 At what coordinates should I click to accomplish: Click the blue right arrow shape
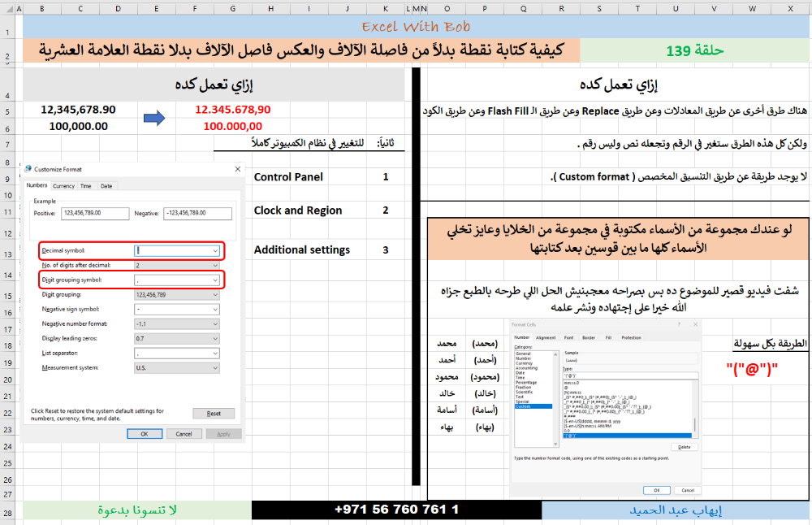tap(153, 118)
